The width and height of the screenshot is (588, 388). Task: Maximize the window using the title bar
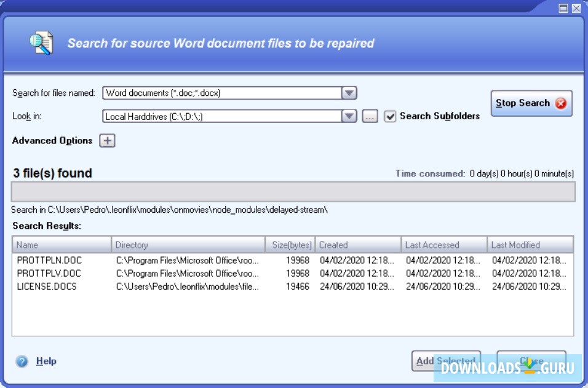[563, 8]
